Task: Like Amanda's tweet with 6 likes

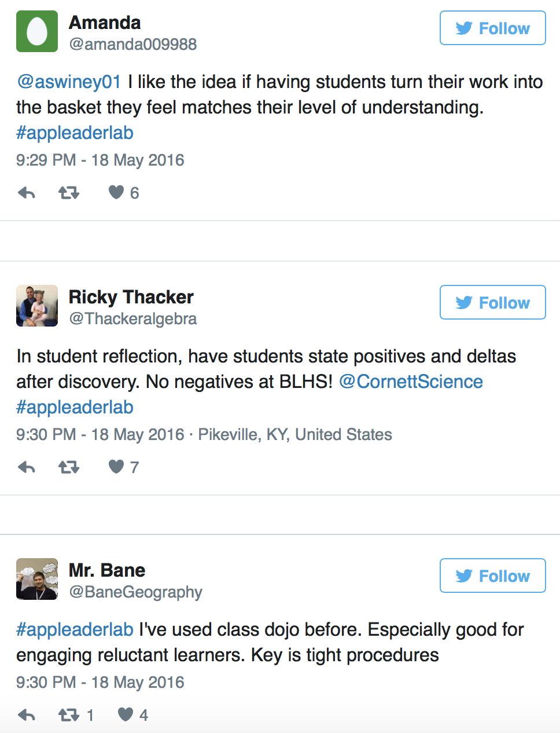Action: coord(116,192)
